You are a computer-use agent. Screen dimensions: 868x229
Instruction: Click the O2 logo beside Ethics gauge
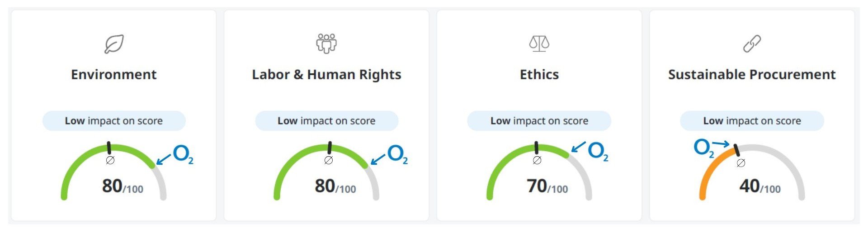click(598, 152)
